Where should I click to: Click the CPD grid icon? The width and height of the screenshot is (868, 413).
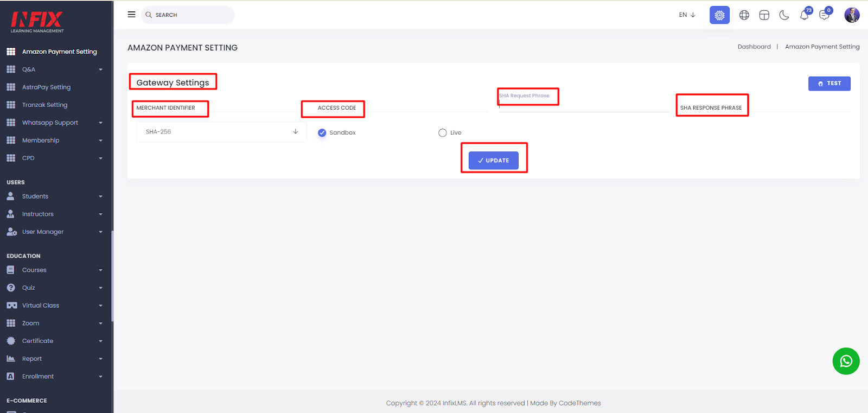coord(10,158)
